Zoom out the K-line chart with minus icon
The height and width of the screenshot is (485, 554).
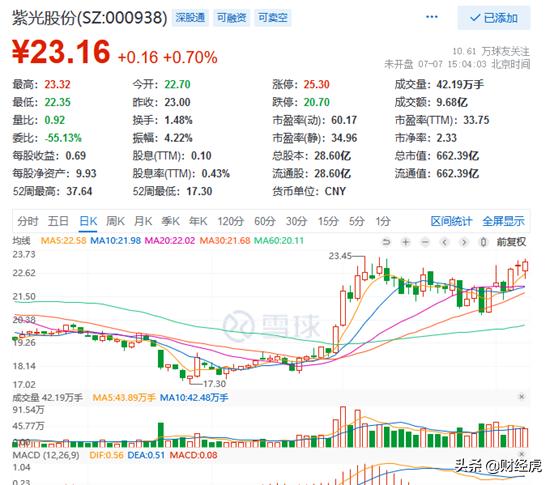pyautogui.click(x=425, y=242)
